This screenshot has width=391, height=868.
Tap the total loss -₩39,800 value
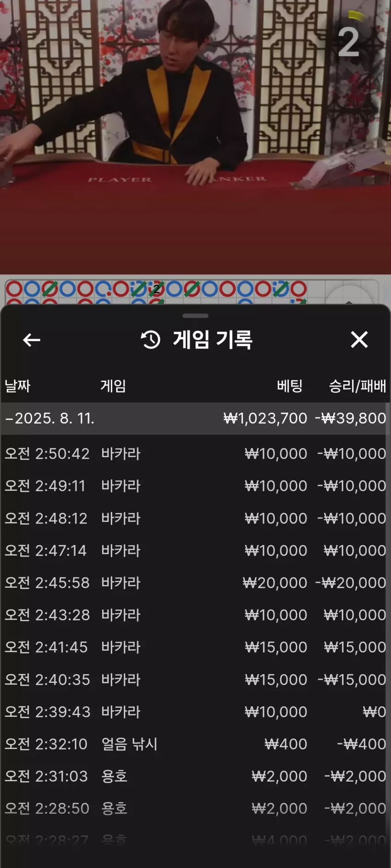pos(351,418)
